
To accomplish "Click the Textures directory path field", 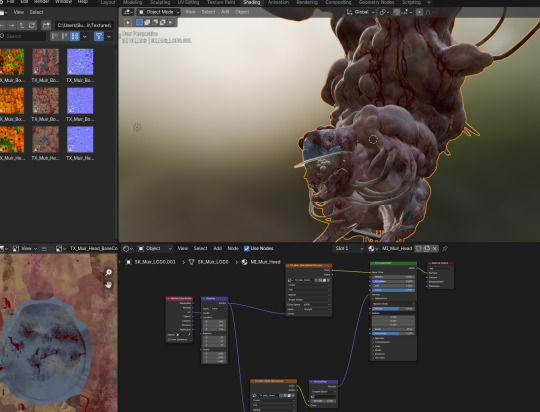I will click(84, 25).
